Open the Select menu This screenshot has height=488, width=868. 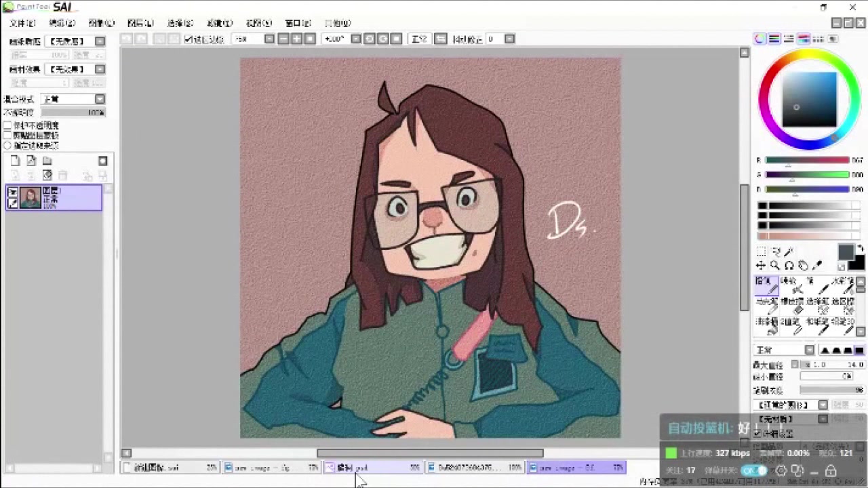[180, 23]
